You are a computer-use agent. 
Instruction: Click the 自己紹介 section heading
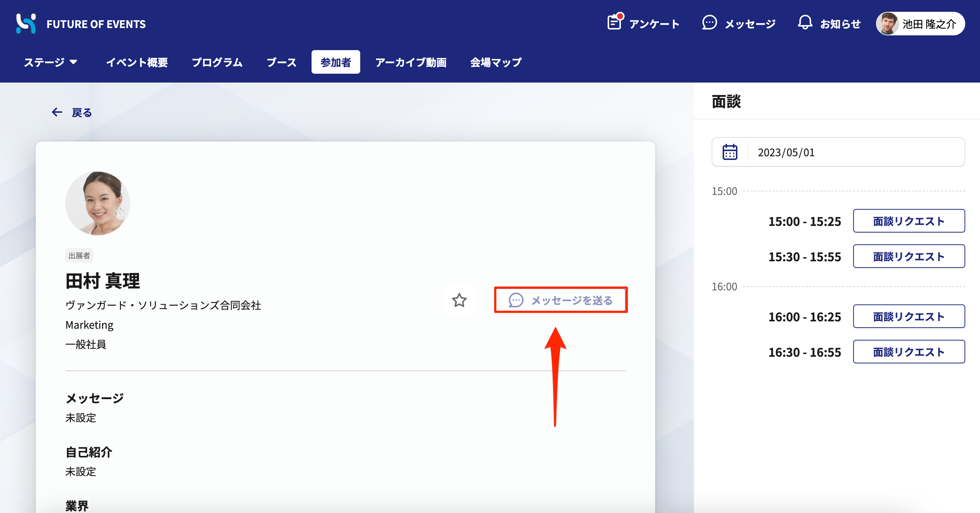pyautogui.click(x=88, y=452)
